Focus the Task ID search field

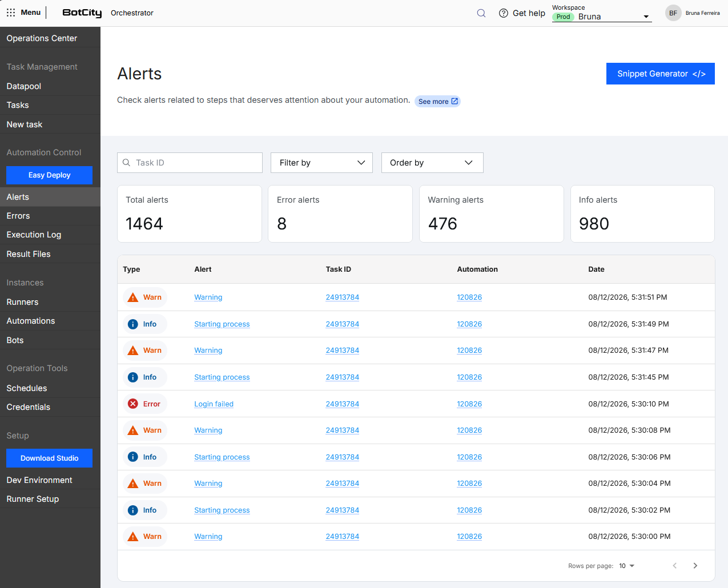point(190,163)
